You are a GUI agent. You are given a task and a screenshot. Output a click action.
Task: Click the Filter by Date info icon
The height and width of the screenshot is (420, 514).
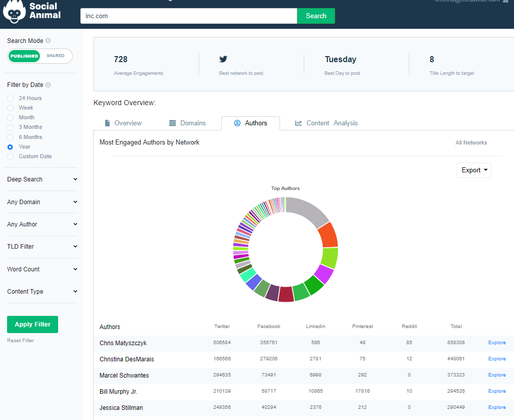(48, 85)
